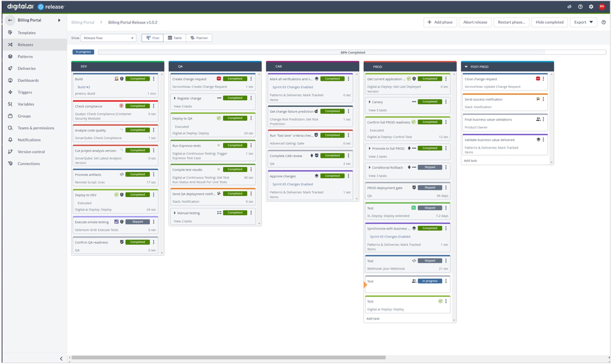The width and height of the screenshot is (611, 364).
Task: Expand the Canary task group
Action: [369, 102]
